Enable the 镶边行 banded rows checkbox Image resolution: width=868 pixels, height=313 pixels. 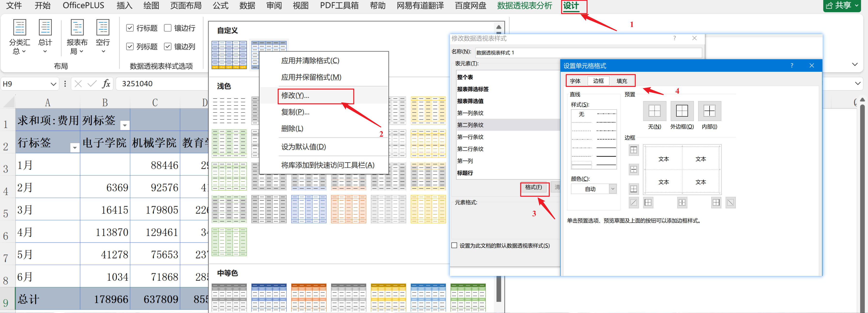point(168,28)
